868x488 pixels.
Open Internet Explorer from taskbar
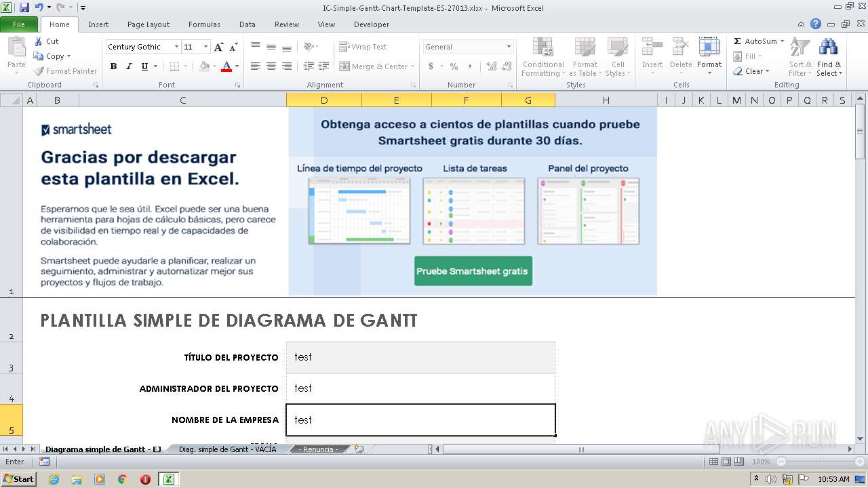[x=54, y=479]
